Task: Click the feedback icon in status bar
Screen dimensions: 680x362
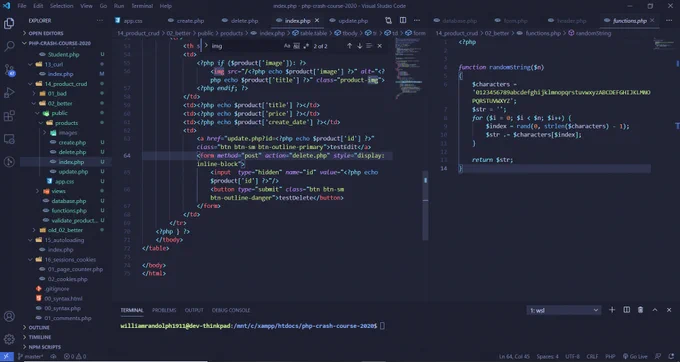Action: (x=658, y=356)
